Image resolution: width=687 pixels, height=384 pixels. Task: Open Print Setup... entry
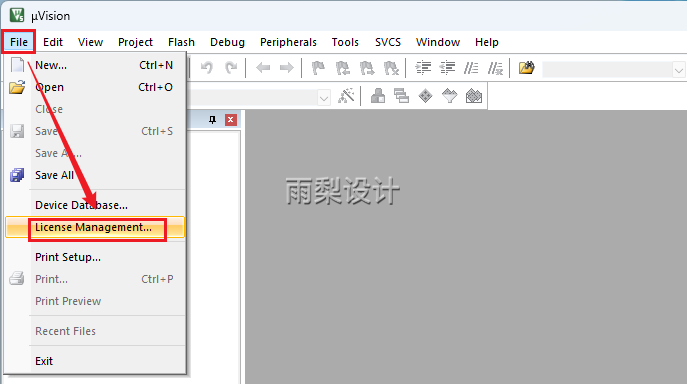[96, 257]
